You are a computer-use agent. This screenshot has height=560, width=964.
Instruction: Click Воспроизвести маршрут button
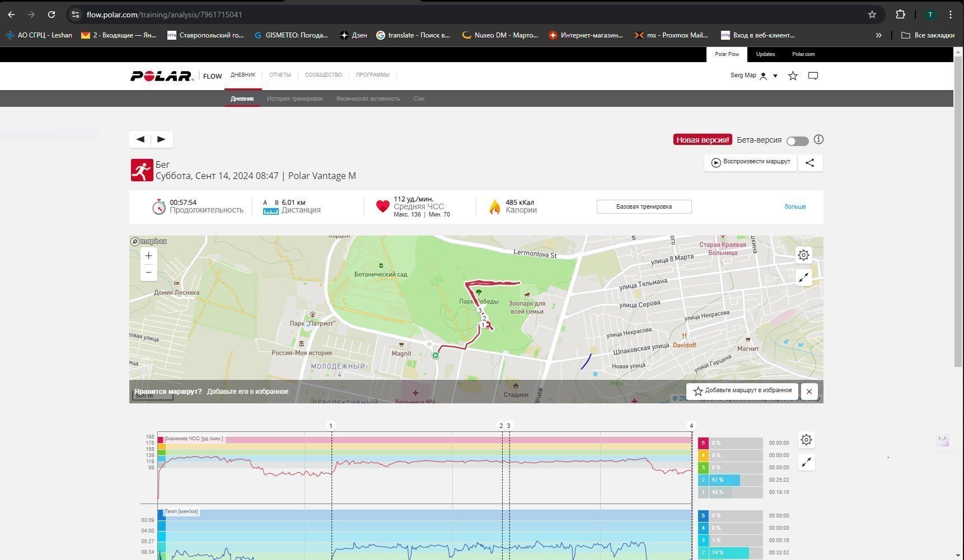(750, 162)
